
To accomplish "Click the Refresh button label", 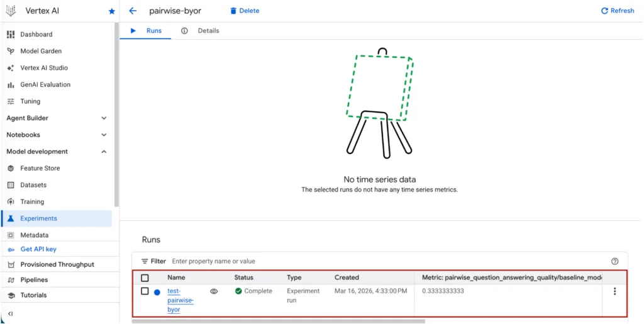I will pos(622,11).
